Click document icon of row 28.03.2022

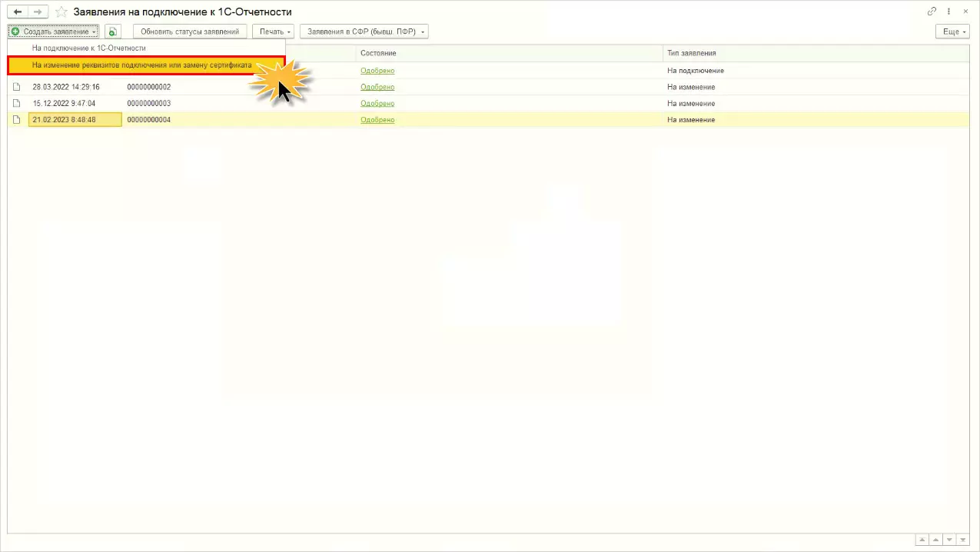(x=17, y=87)
